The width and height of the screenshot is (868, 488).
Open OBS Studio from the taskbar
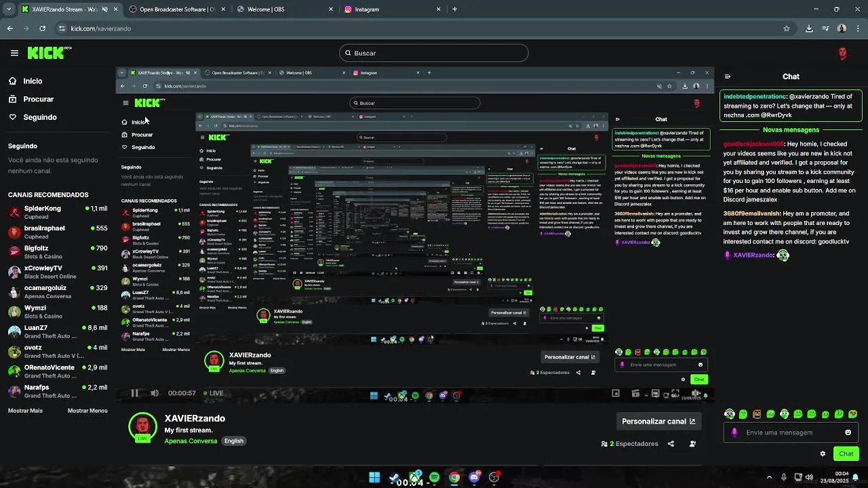[494, 477]
